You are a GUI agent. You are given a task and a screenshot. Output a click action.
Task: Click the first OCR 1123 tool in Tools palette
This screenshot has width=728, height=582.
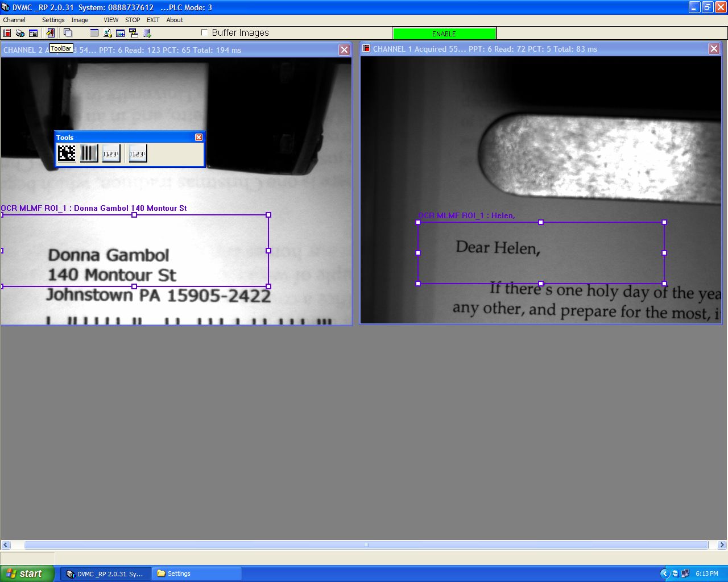click(111, 153)
